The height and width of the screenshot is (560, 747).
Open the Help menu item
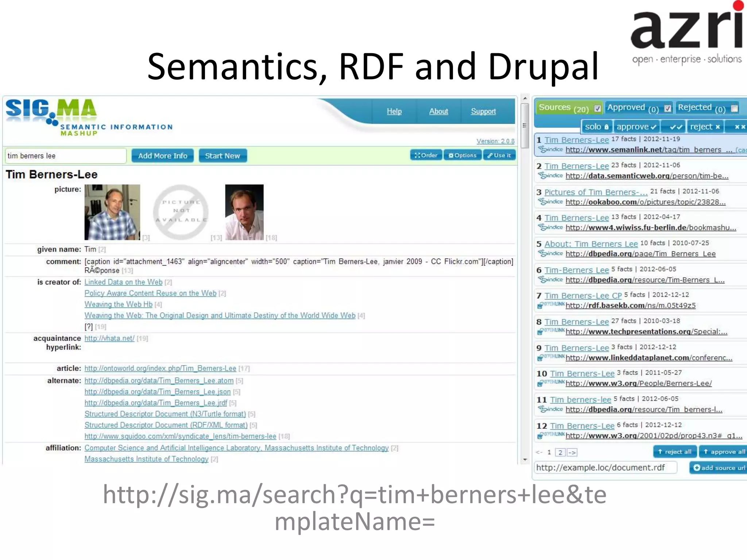394,112
